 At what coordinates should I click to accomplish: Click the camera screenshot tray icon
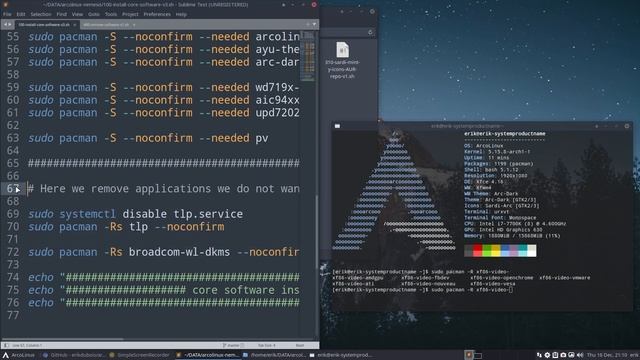pyautogui.click(x=563, y=355)
